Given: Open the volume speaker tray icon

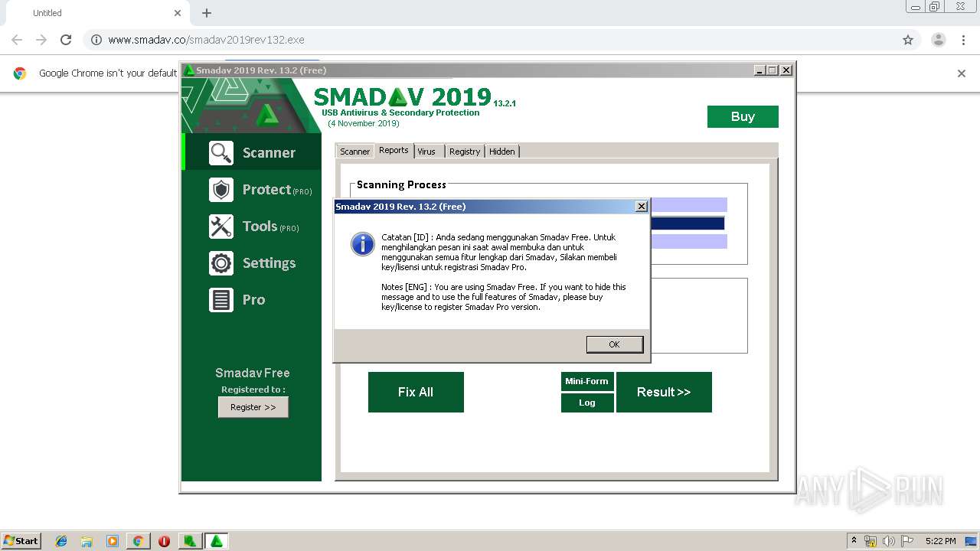Looking at the screenshot, I should click(889, 541).
